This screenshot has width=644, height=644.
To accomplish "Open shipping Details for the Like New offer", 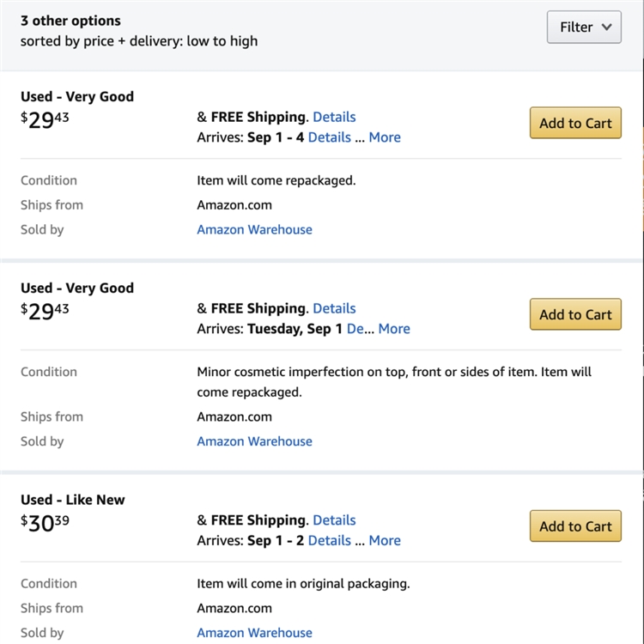I will (334, 519).
